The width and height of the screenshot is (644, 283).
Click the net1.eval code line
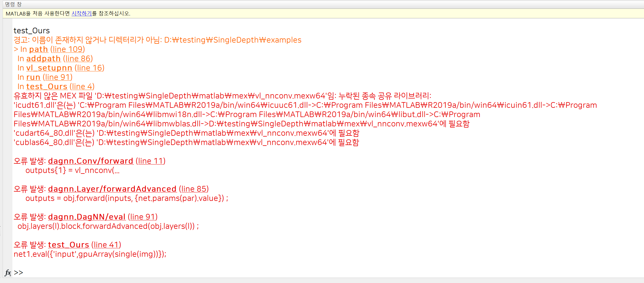90,254
